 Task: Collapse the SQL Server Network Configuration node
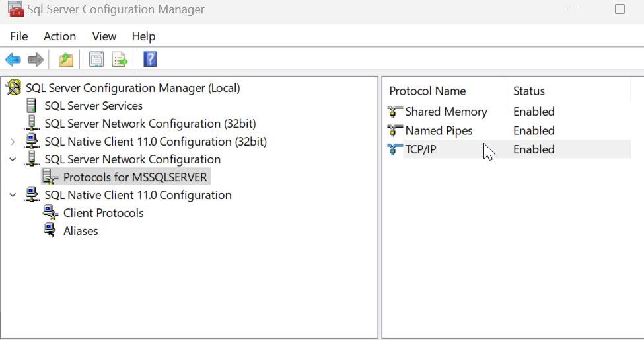pos(13,159)
